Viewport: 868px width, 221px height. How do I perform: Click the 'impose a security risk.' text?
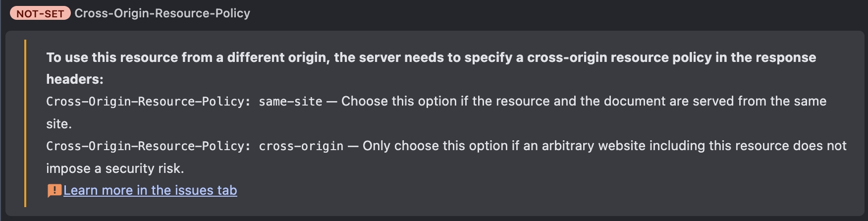(115, 168)
